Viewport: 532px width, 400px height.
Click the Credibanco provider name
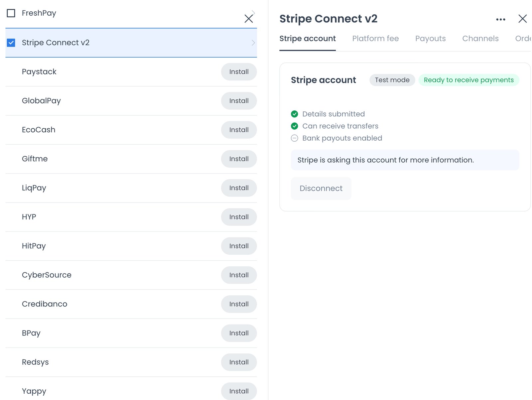(45, 304)
